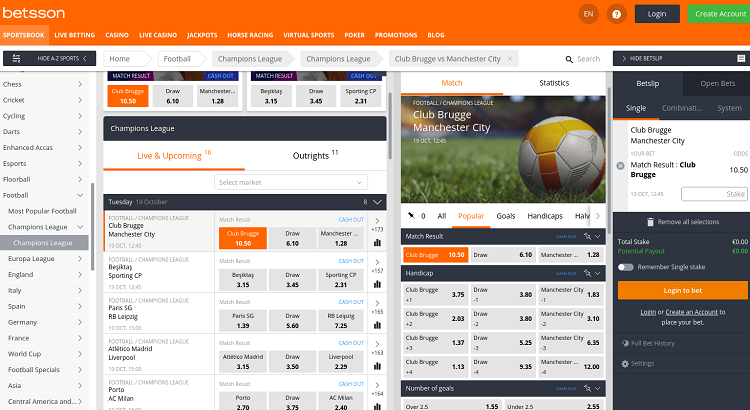Click the betsson logo
This screenshot has height=410, width=750.
tap(33, 13)
